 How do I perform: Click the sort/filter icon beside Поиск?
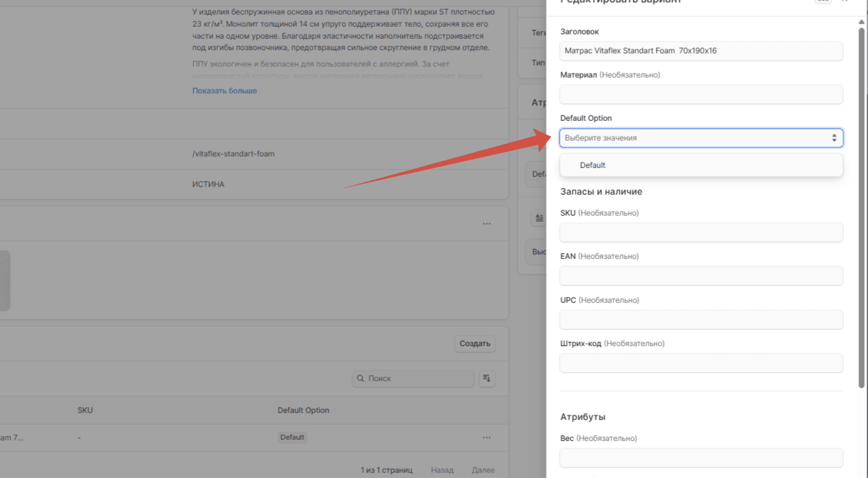point(487,378)
